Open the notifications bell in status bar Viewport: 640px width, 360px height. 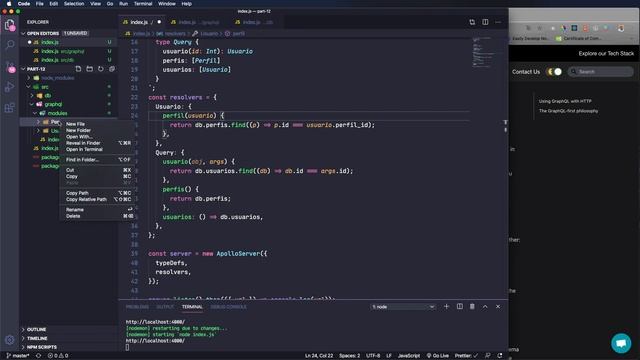(500, 356)
